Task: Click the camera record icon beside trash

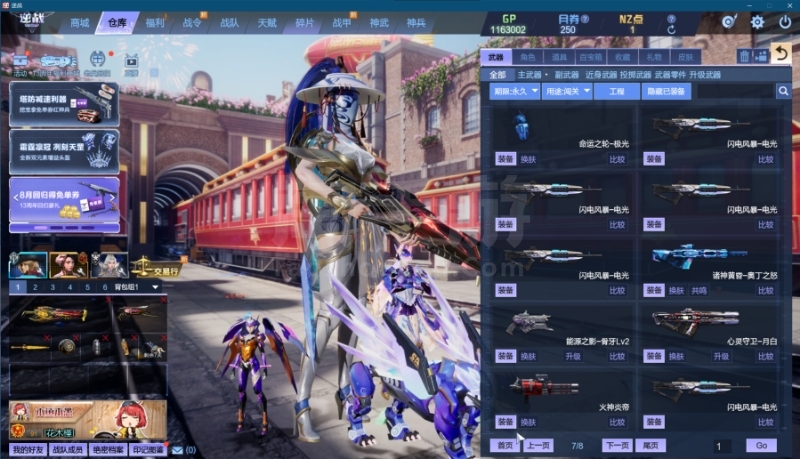Action: (x=761, y=56)
